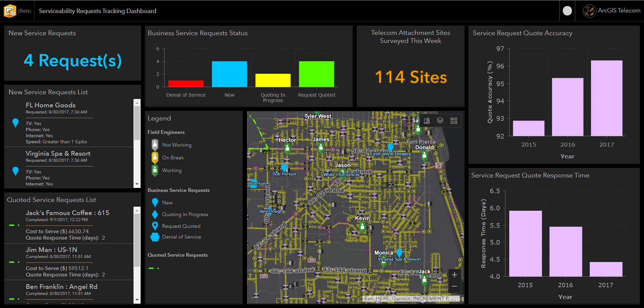Click the EastCentral Brewery blue pin

[390, 147]
